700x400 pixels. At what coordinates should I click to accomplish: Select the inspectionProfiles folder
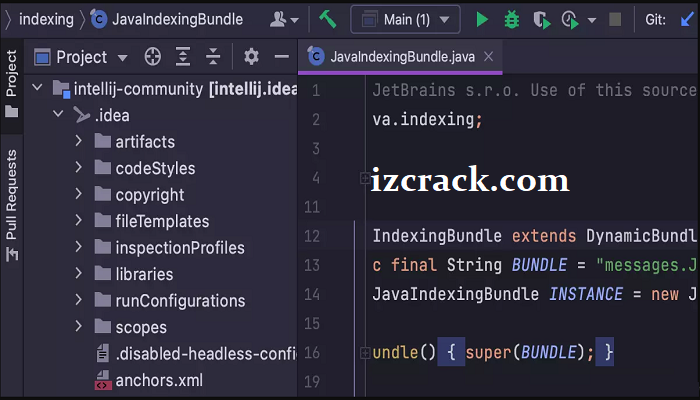click(161, 248)
